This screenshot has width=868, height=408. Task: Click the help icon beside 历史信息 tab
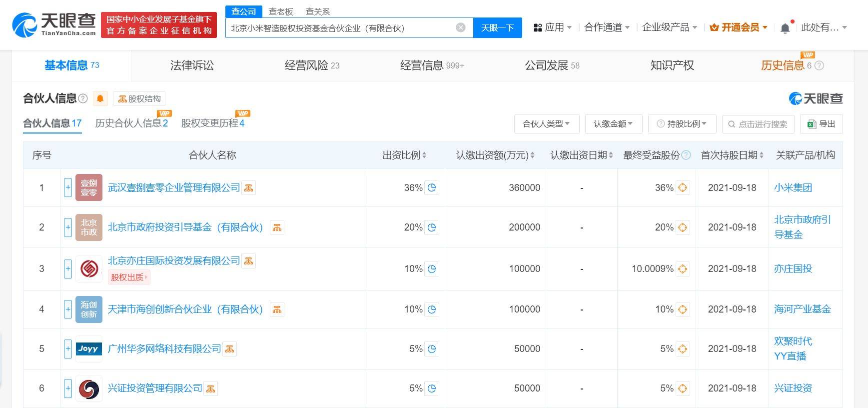pos(819,65)
